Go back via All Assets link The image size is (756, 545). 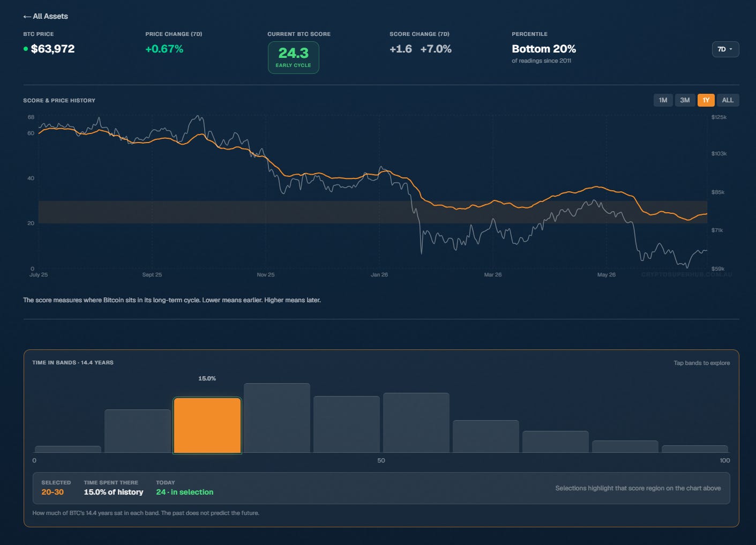[x=46, y=16]
